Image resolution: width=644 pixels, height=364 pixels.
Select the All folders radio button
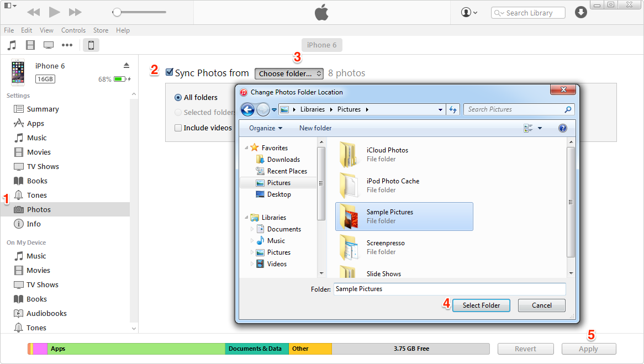(178, 97)
